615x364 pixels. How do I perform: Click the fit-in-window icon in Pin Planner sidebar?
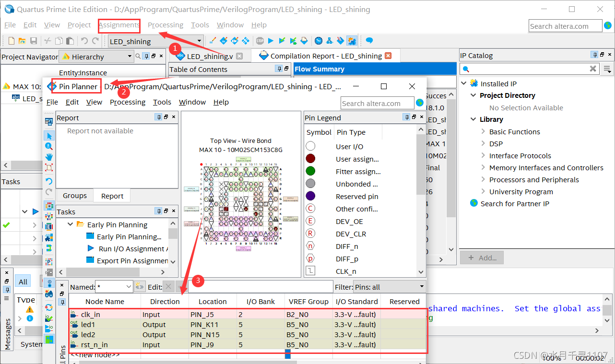(x=49, y=167)
